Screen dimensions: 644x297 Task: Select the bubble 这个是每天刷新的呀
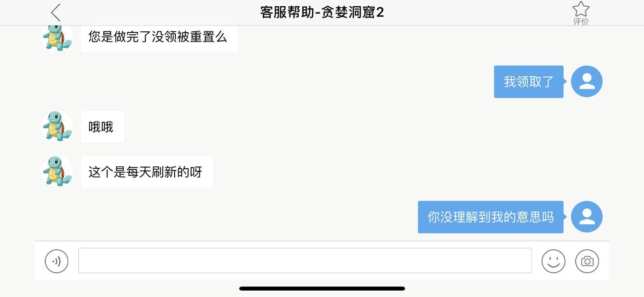[147, 172]
